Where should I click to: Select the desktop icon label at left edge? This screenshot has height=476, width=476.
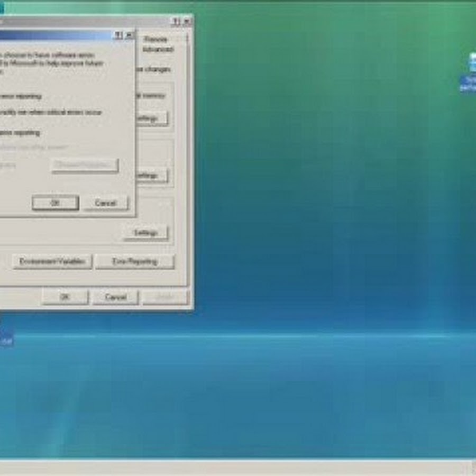click(5, 341)
